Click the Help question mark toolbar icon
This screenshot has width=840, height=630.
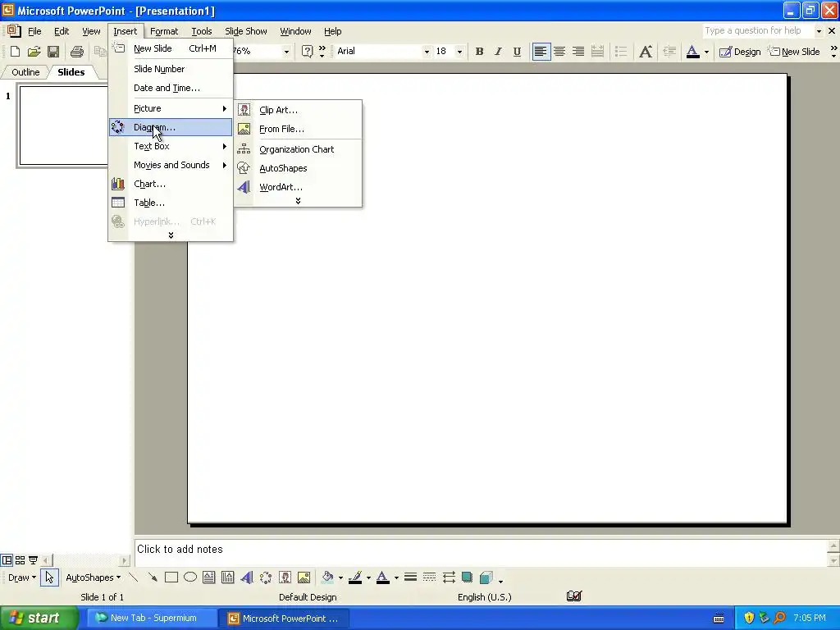pos(307,52)
